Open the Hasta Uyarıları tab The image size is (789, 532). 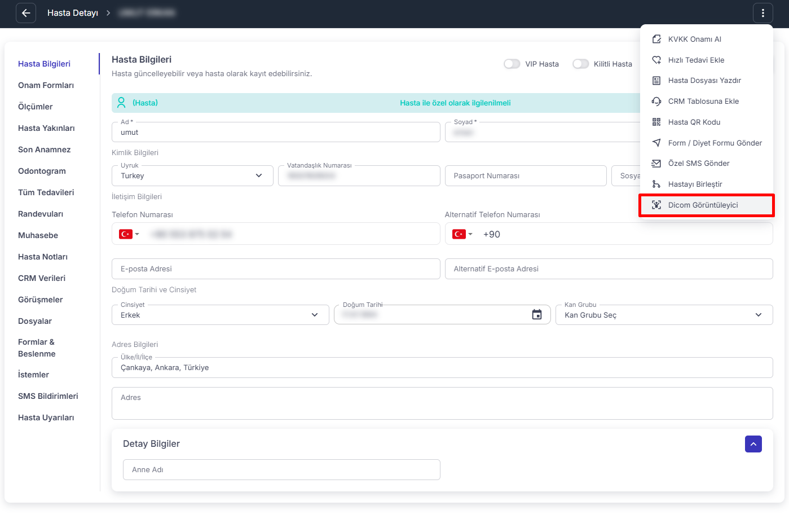pos(46,417)
